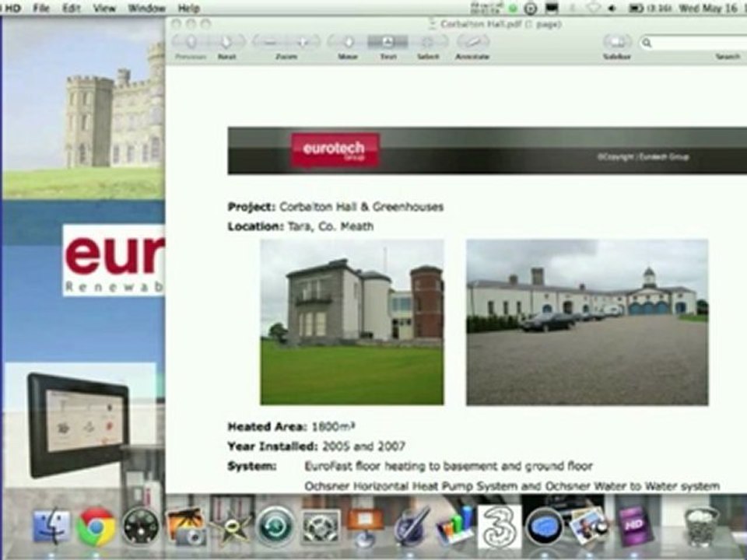Open Finder from the dock
The width and height of the screenshot is (747, 560).
tap(51, 527)
